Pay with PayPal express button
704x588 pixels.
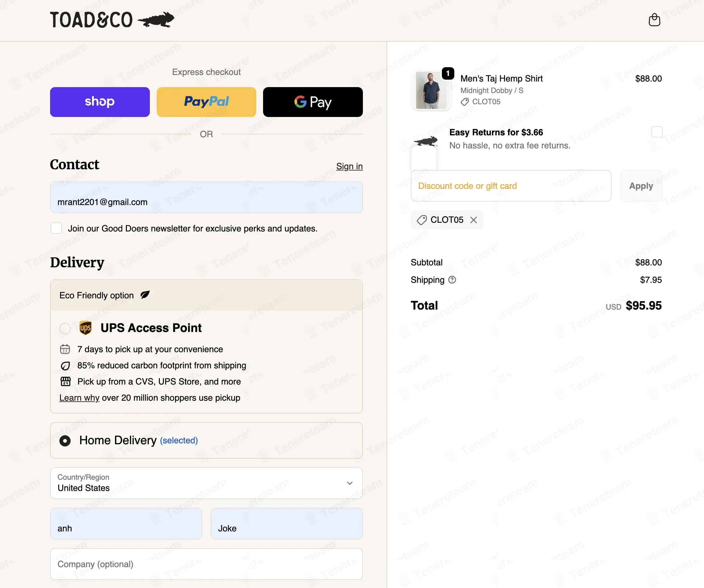click(x=206, y=102)
